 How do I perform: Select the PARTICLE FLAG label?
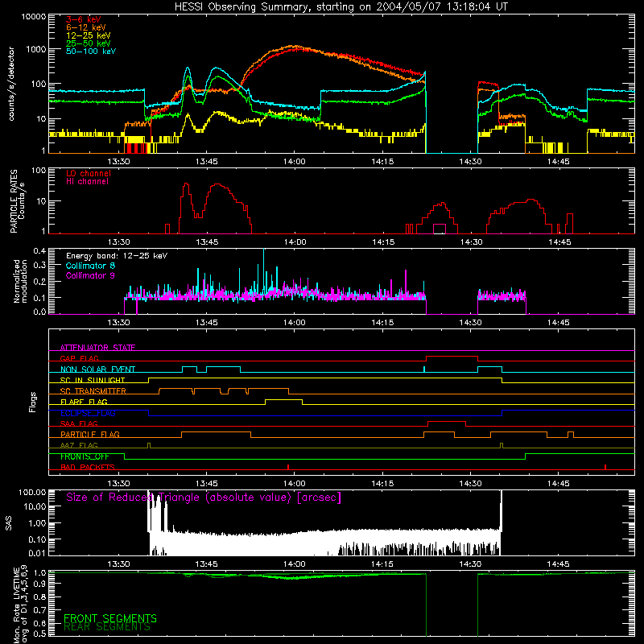(x=90, y=434)
